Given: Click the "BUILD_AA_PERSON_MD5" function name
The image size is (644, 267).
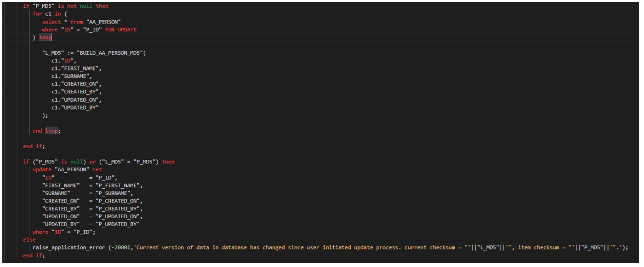Looking at the screenshot, I should pyautogui.click(x=111, y=53).
